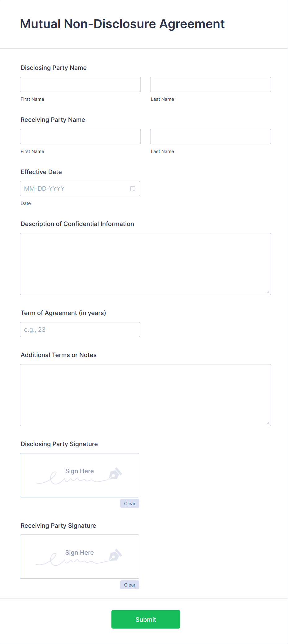Click the Effective Date label
This screenshot has height=644, width=288.
(41, 172)
